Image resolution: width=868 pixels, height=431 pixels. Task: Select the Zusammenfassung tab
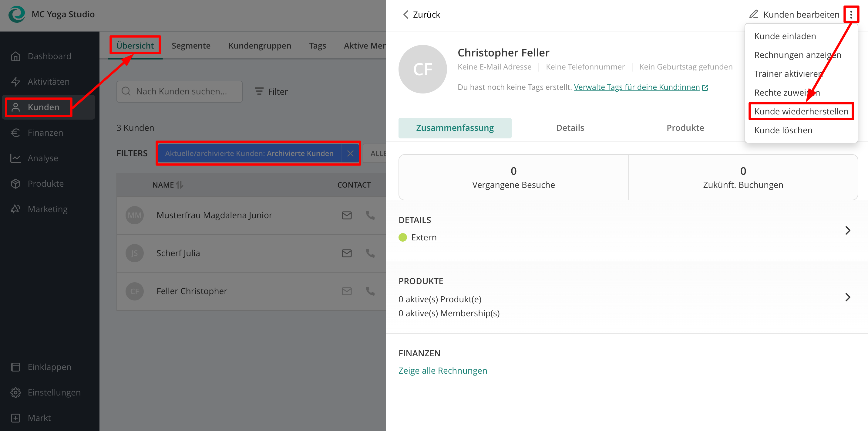(455, 128)
